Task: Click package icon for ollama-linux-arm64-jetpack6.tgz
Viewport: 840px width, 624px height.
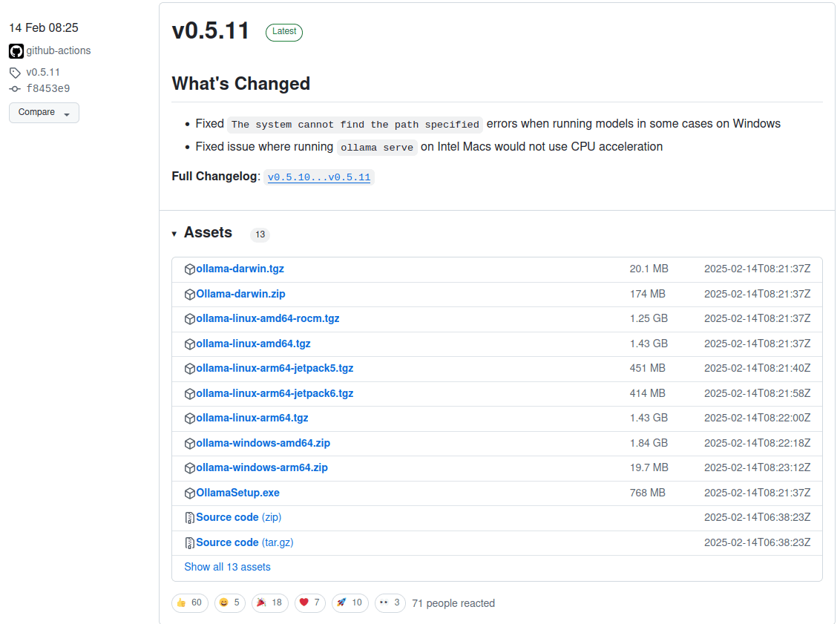Action: click(x=190, y=394)
